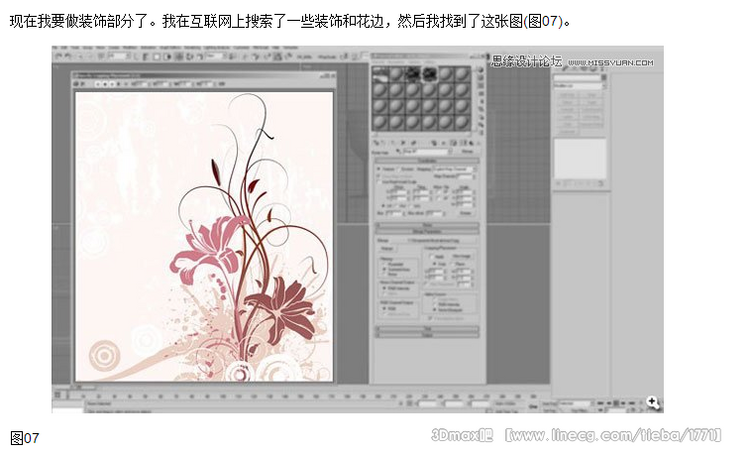Open the Mapping type dropdown

[x=454, y=169]
